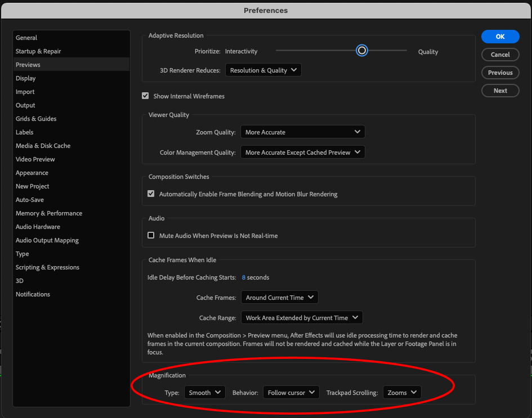Open the Cache Range dropdown
This screenshot has width=532, height=418.
click(301, 317)
